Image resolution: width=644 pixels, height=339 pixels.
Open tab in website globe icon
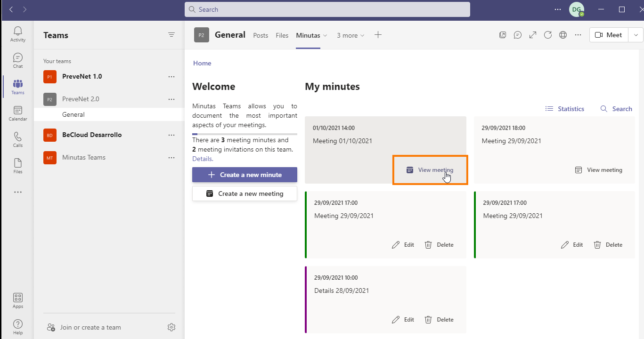(563, 35)
